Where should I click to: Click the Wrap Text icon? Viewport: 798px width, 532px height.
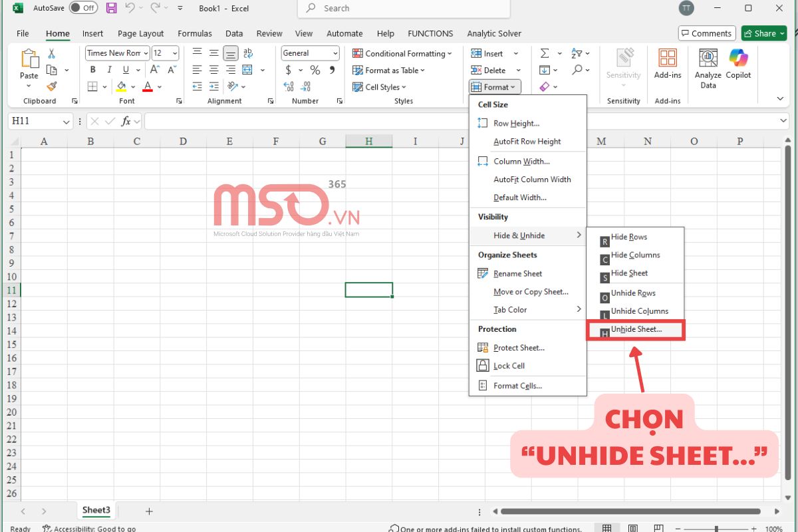(x=248, y=53)
